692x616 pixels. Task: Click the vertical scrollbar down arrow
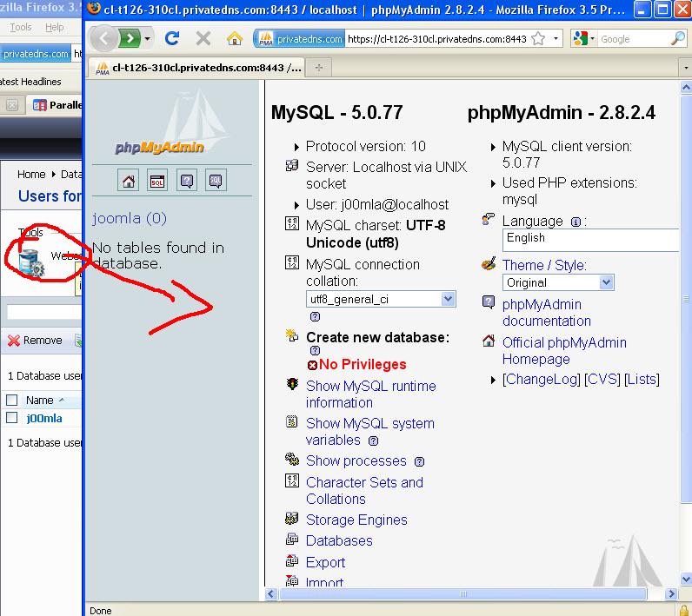coord(686,579)
